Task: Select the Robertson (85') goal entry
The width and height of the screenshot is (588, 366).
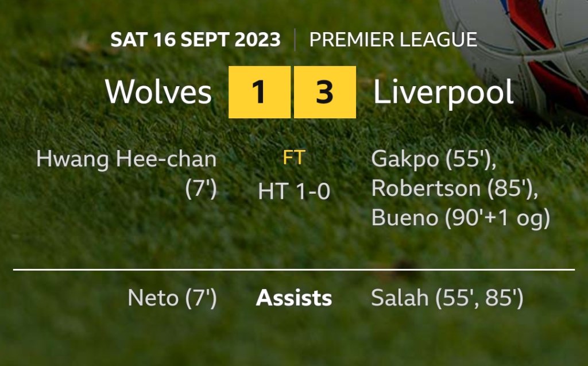Action: (x=455, y=188)
